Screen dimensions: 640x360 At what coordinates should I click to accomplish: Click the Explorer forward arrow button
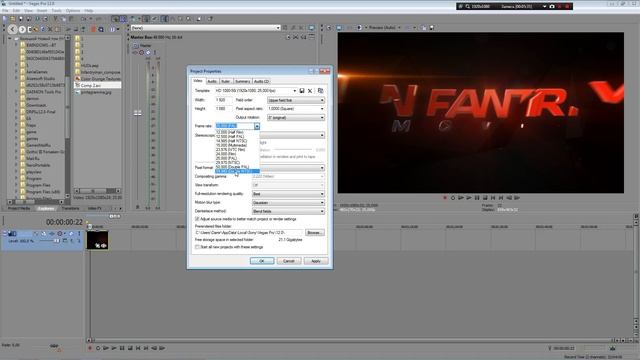pyautogui.click(x=22, y=29)
